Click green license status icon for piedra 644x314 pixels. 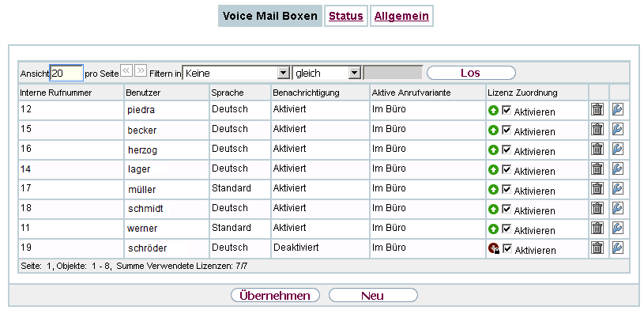[x=493, y=111]
